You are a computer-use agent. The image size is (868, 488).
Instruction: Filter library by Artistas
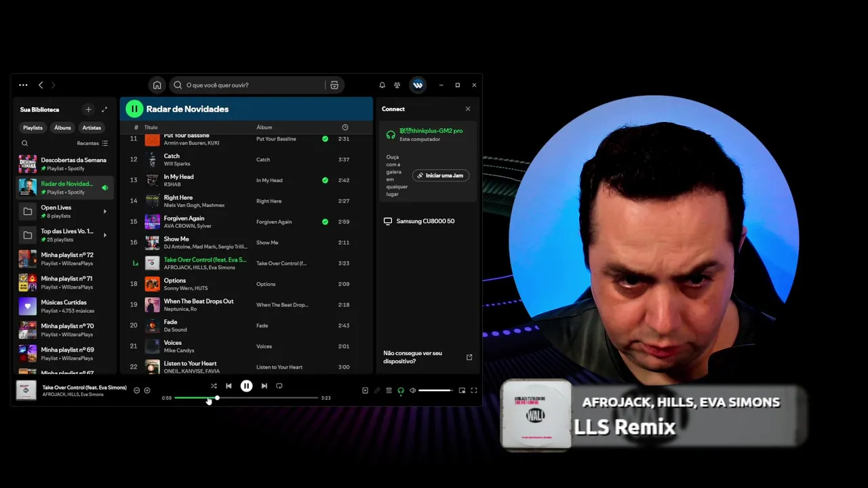click(92, 127)
